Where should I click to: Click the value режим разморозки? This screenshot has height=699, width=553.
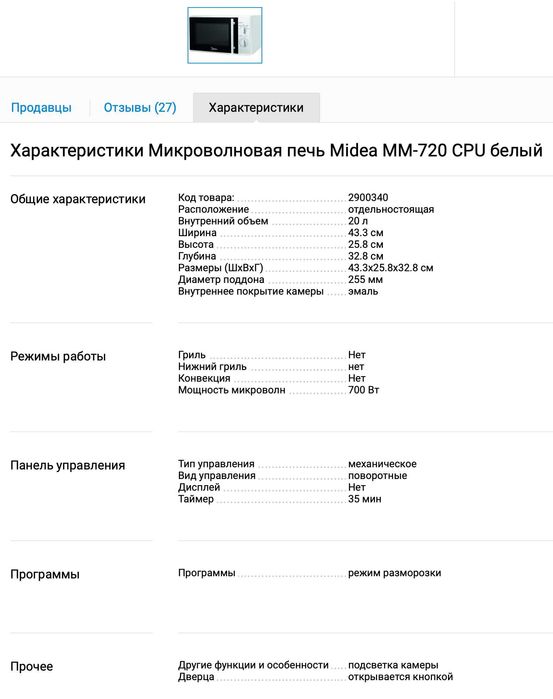(395, 573)
